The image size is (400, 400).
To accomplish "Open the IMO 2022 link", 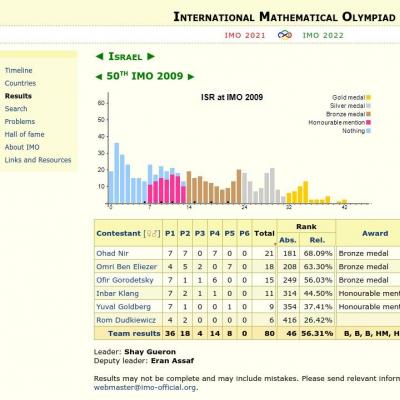I will [x=323, y=35].
